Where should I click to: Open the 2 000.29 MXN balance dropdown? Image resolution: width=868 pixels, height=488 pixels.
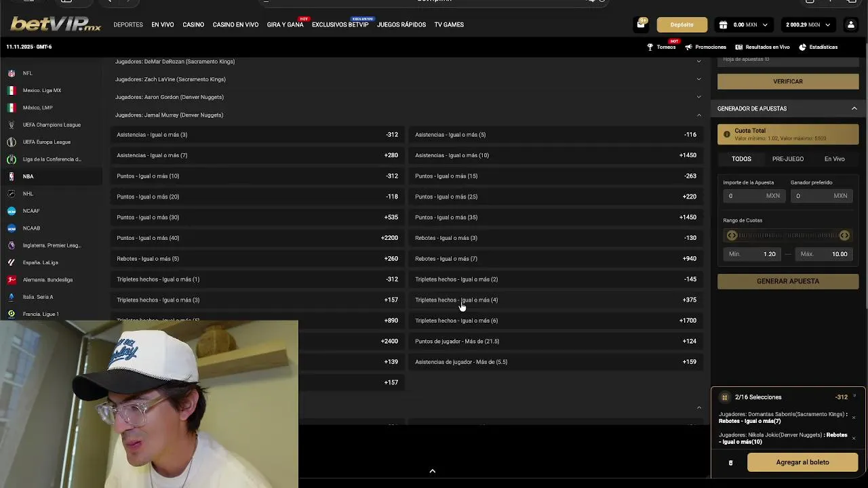(x=808, y=24)
